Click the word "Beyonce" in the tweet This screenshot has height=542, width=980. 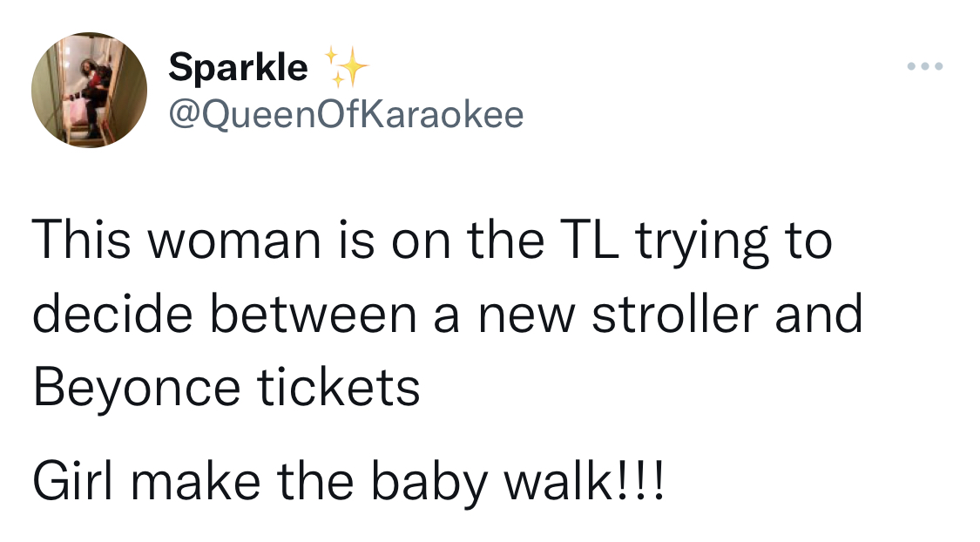click(137, 389)
